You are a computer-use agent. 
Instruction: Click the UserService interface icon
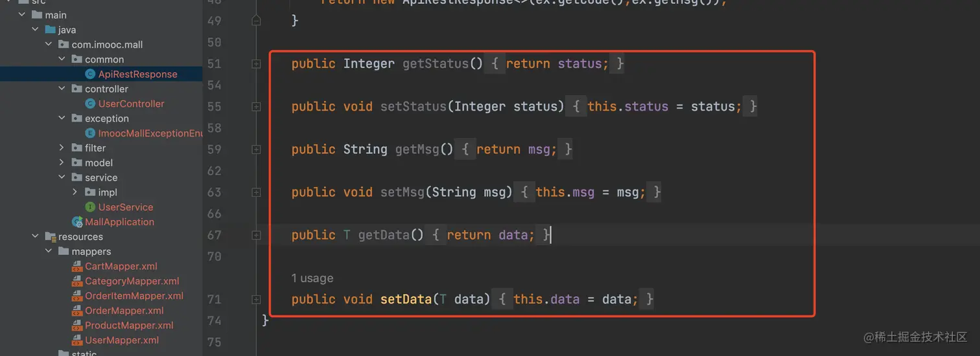pyautogui.click(x=90, y=207)
